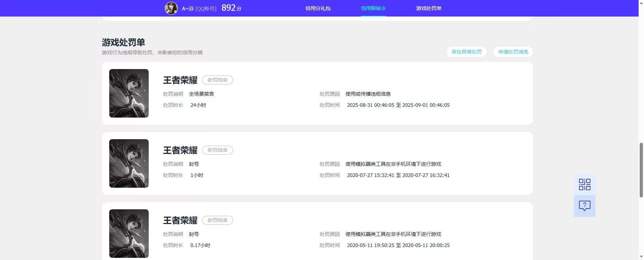Click the scrollbar down arrow
This screenshot has width=644, height=260.
tap(641, 257)
